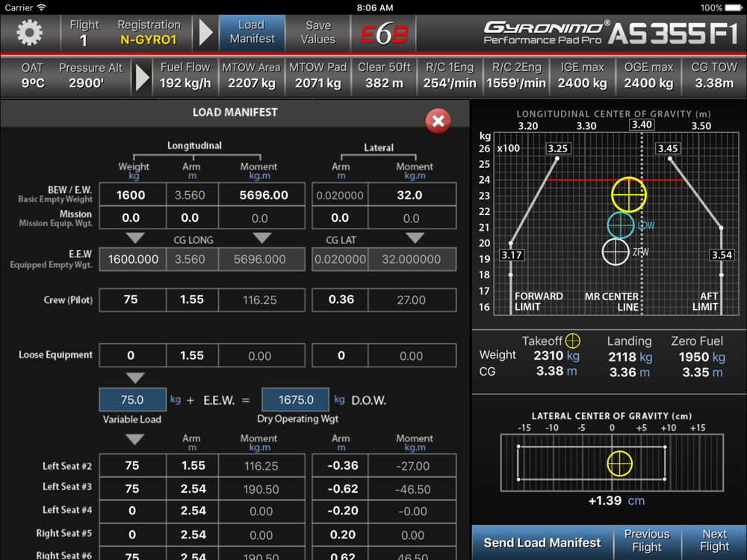This screenshot has width=747, height=560.
Task: Edit the Left Seat #4 lateral arm -0.20
Action: (x=340, y=511)
